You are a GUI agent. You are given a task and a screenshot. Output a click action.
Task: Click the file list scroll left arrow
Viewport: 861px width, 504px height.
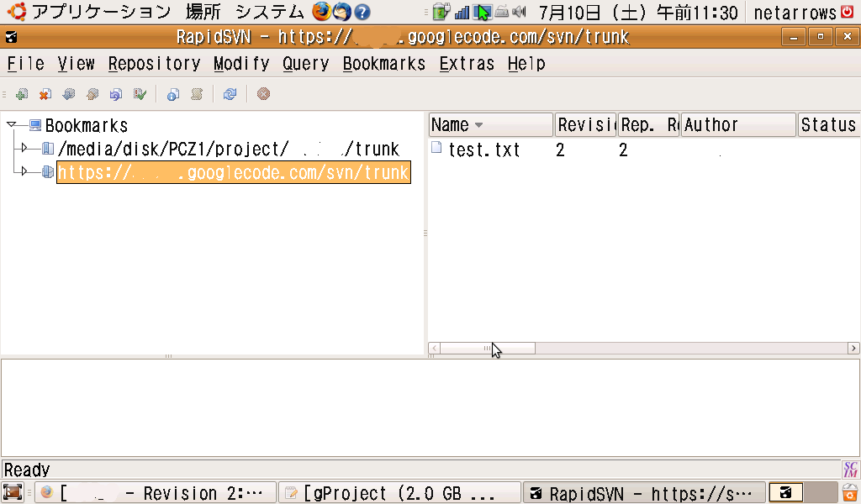[434, 349]
